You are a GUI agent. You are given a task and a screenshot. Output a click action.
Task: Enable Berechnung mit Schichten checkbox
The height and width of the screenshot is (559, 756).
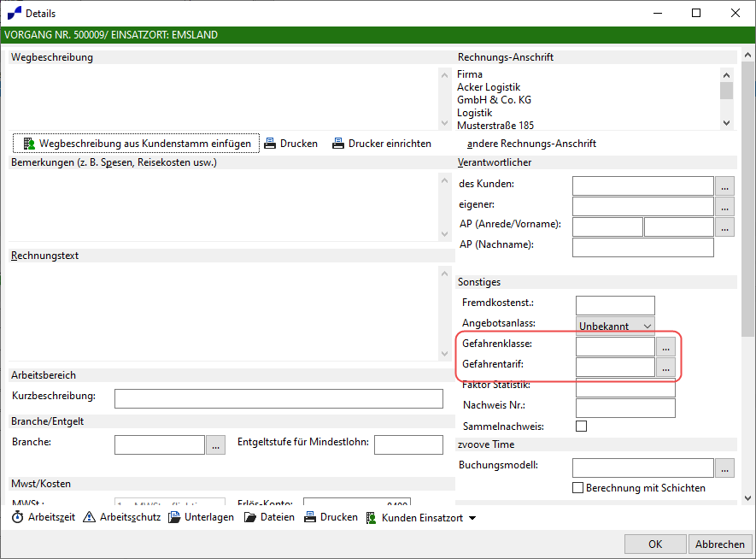[577, 487]
